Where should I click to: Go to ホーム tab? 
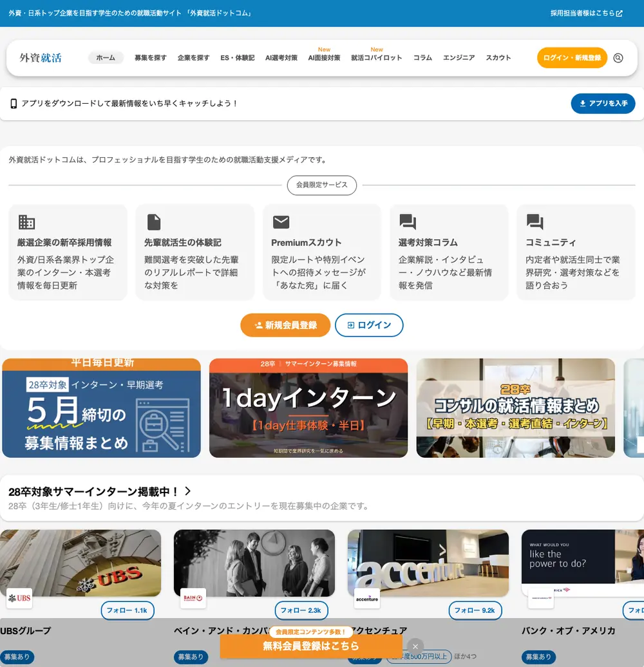tap(106, 58)
